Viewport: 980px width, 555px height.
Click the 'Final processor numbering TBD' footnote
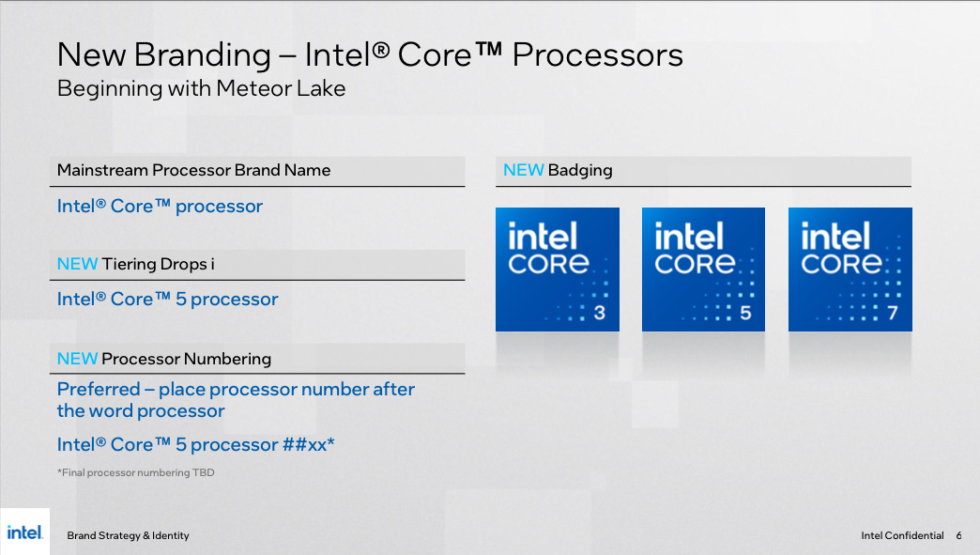pos(136,472)
